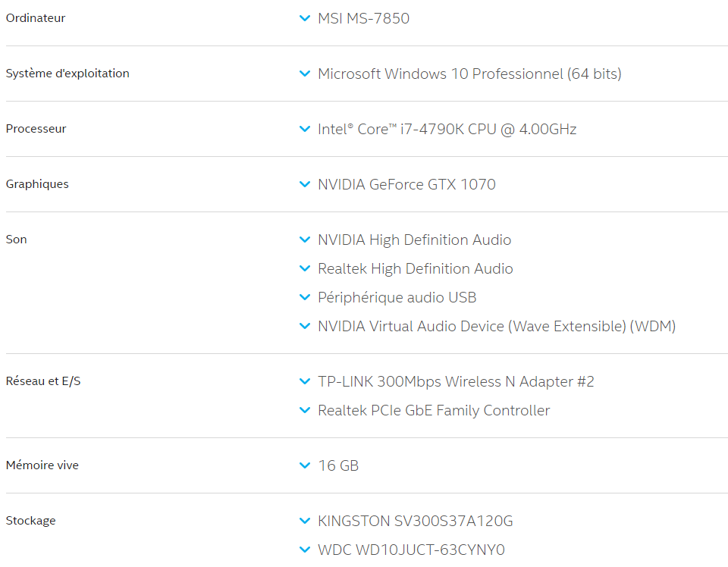
Task: Click the Mémoire vive category label
Action: click(x=42, y=465)
